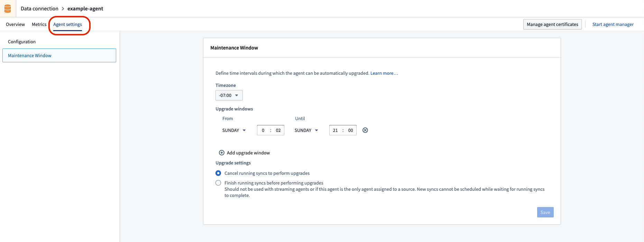Switch to the Overview tab

click(15, 24)
